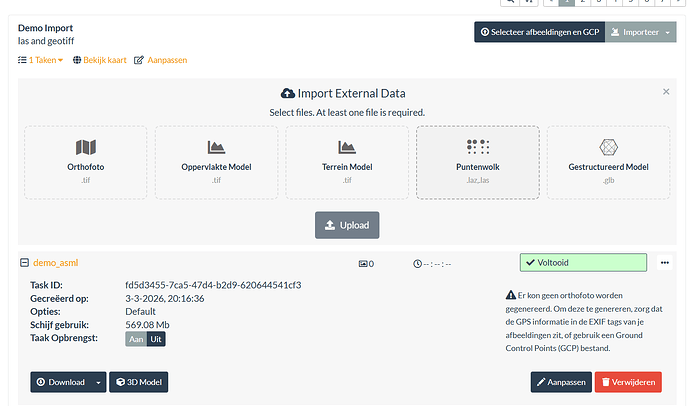The width and height of the screenshot is (690, 406).
Task: Open the Download dropdown arrow
Action: (99, 382)
